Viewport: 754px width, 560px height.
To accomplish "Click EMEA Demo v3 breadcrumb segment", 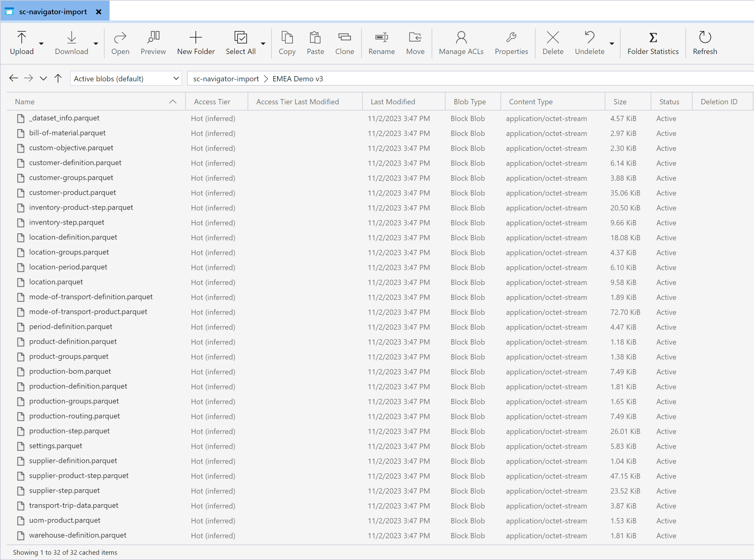I will coord(298,79).
